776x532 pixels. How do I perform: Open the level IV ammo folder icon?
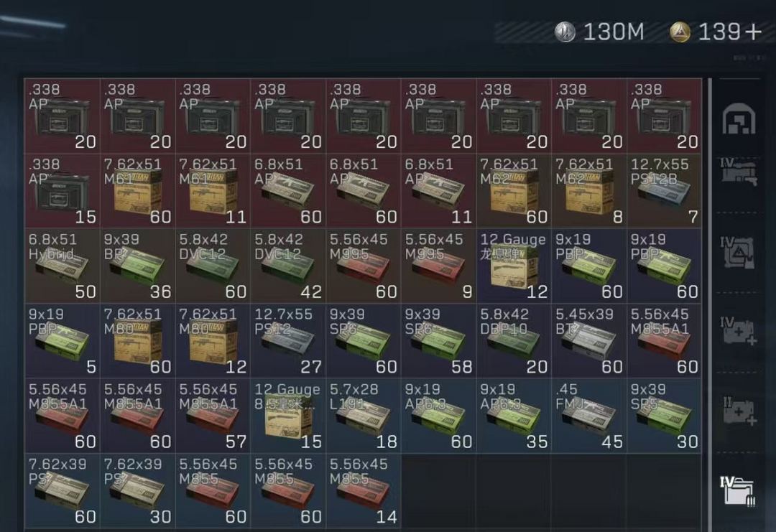(738, 490)
